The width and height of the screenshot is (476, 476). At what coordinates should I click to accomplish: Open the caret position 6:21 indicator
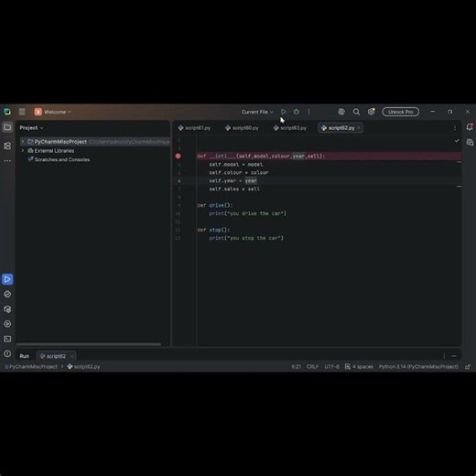[x=296, y=367]
